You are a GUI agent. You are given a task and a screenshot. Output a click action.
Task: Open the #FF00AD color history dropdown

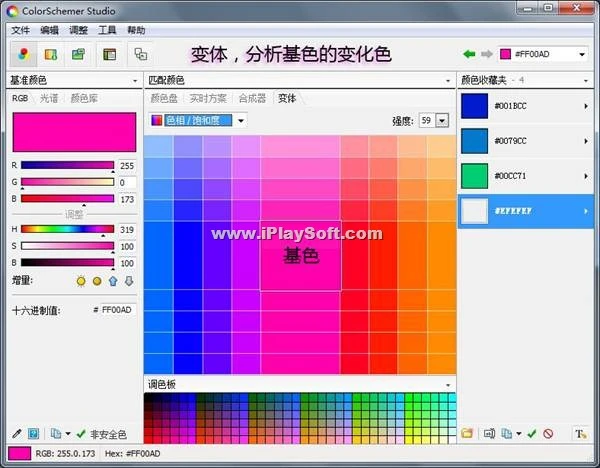pyautogui.click(x=582, y=54)
